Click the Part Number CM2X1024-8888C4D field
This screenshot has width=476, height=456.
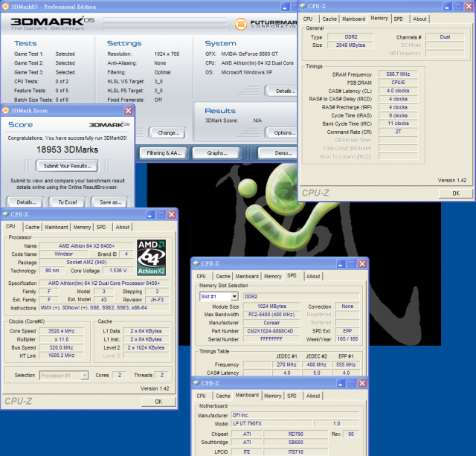pos(270,331)
